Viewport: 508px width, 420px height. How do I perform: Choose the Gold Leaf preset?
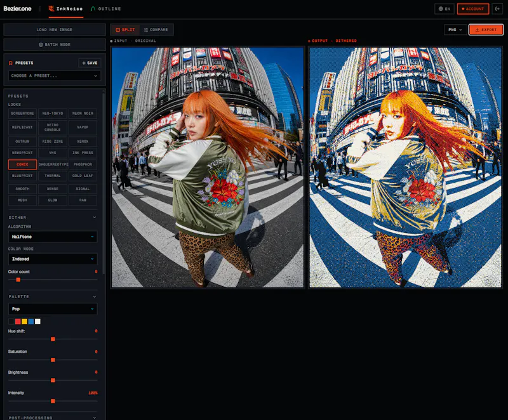click(83, 176)
